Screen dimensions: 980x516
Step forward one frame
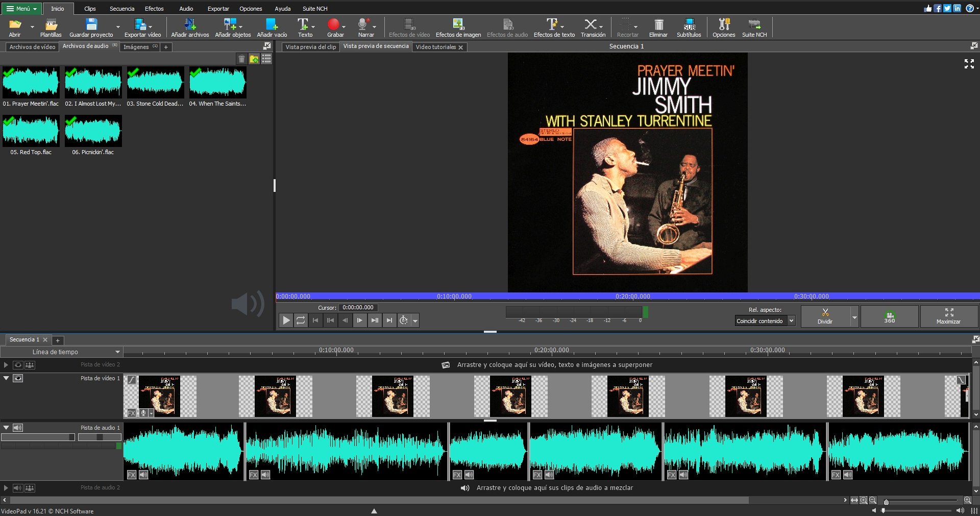[x=360, y=320]
